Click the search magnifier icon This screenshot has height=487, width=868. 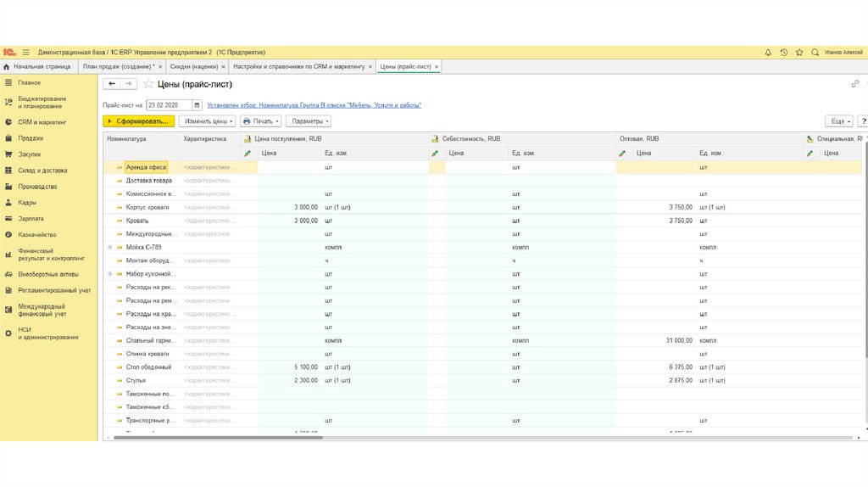tap(815, 53)
